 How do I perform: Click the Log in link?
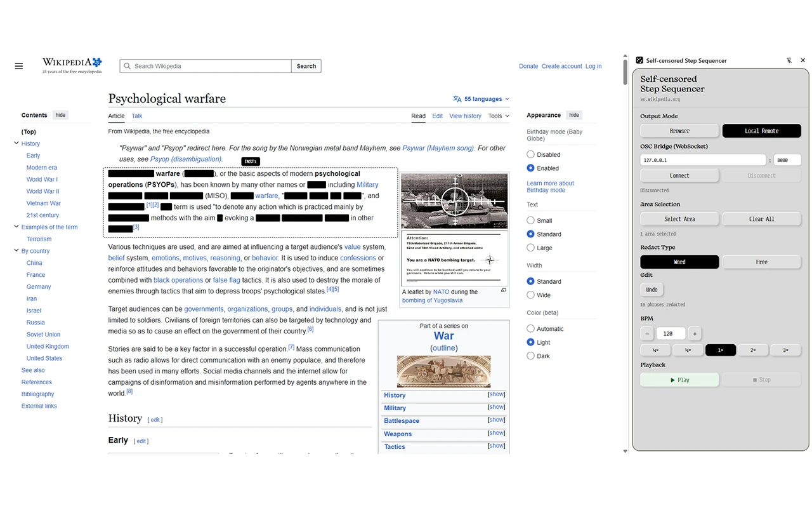(x=594, y=66)
